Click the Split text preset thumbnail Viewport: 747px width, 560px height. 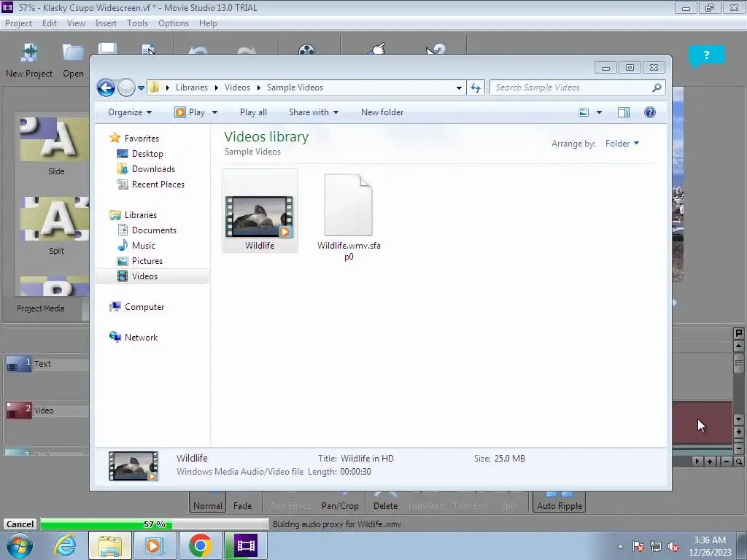(x=54, y=219)
